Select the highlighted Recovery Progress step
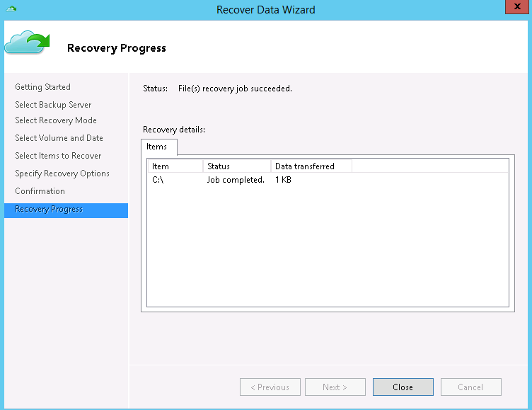Image resolution: width=532 pixels, height=410 pixels. (66, 210)
